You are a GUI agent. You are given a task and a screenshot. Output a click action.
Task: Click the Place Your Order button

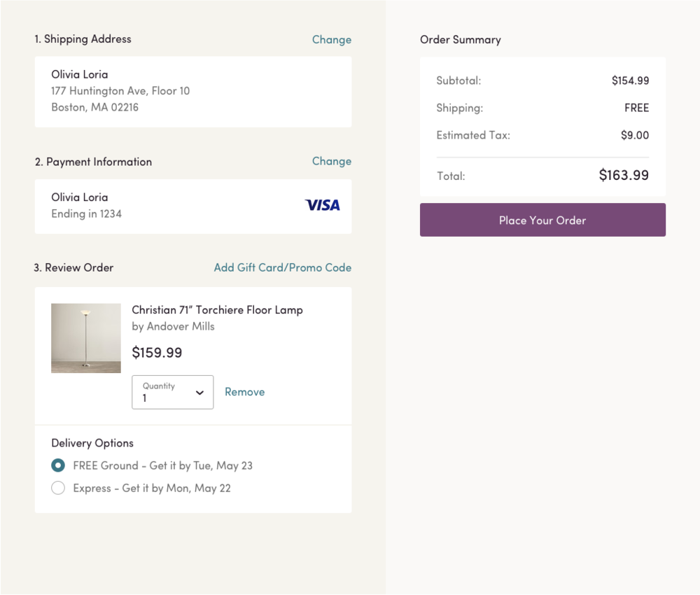pos(542,220)
